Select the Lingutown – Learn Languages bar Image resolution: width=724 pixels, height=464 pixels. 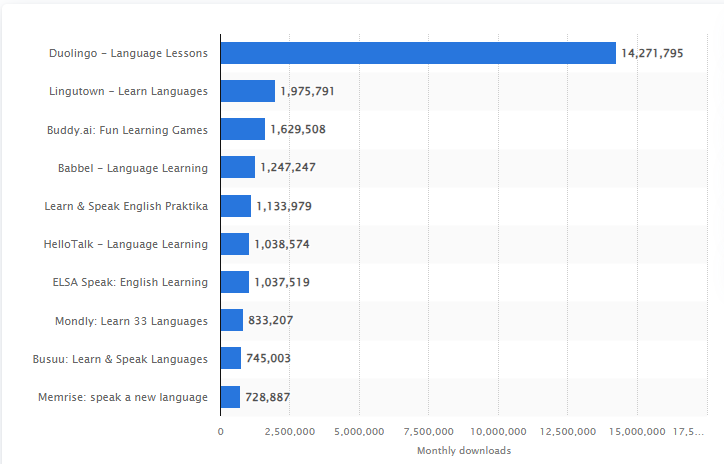pyautogui.click(x=247, y=91)
